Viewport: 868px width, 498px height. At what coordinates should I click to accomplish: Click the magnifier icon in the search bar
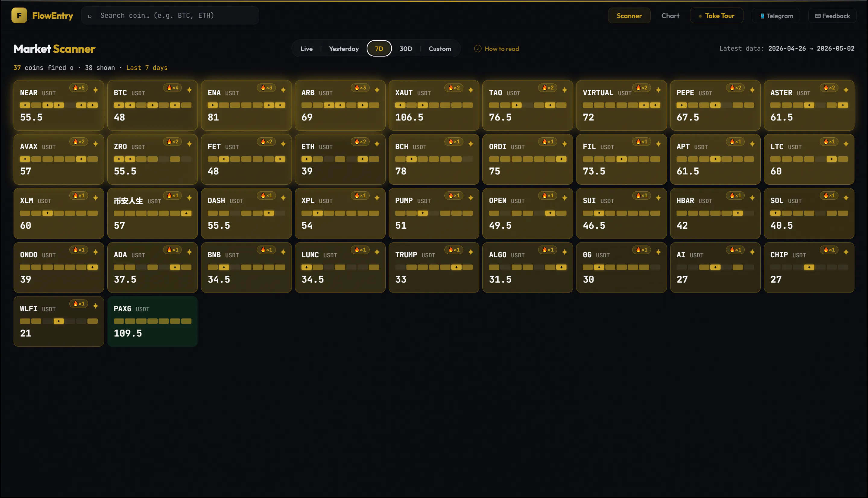tap(90, 16)
